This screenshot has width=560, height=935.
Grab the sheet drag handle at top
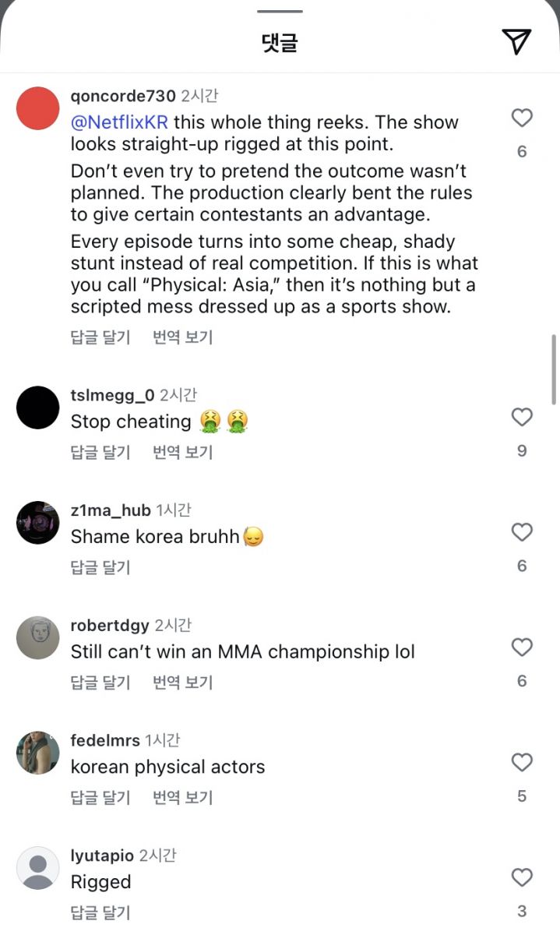tap(280, 12)
